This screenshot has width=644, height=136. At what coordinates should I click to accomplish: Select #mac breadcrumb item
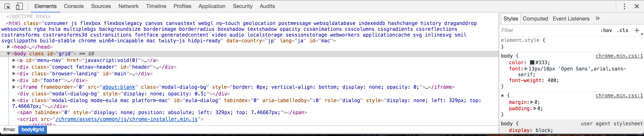tap(9, 130)
